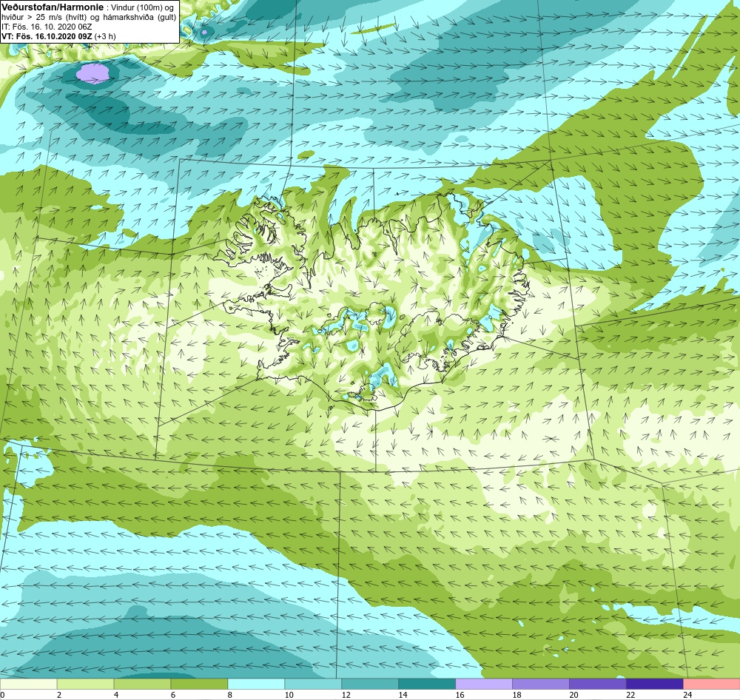Click the legend value label "16"

tap(460, 695)
